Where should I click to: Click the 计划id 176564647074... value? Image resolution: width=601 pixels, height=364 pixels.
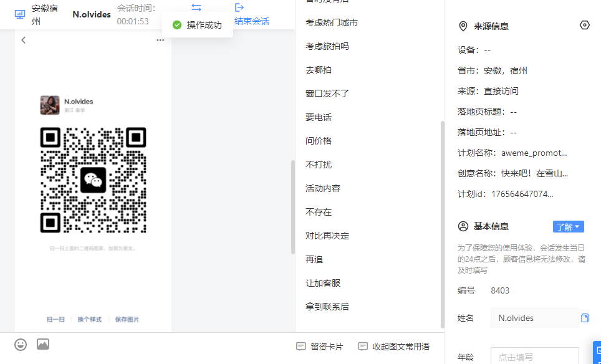(522, 194)
